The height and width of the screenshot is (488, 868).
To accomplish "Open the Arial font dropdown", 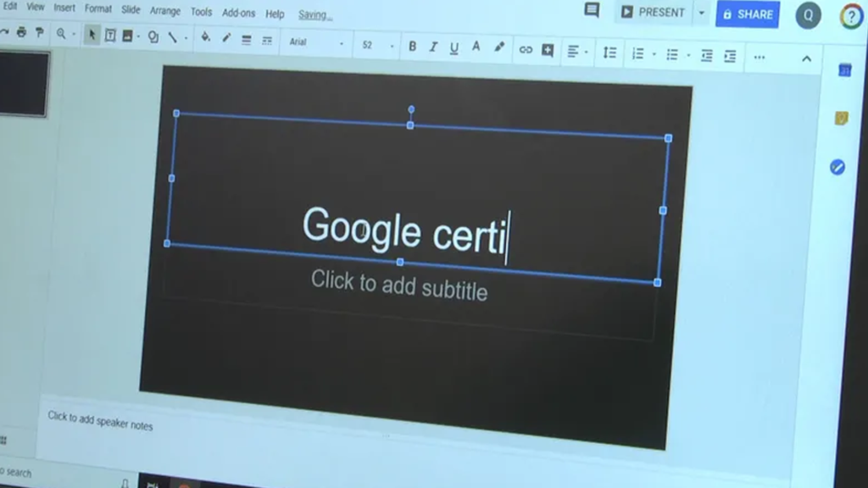I will pyautogui.click(x=316, y=42).
